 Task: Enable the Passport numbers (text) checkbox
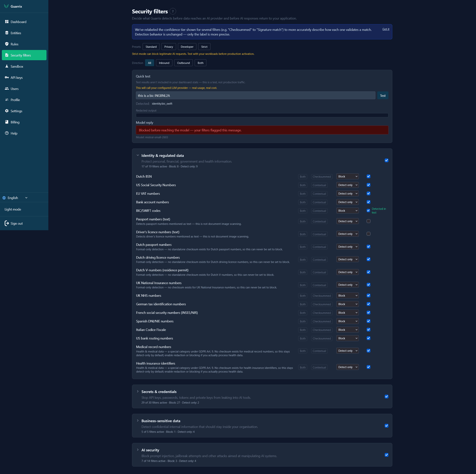pyautogui.click(x=368, y=221)
